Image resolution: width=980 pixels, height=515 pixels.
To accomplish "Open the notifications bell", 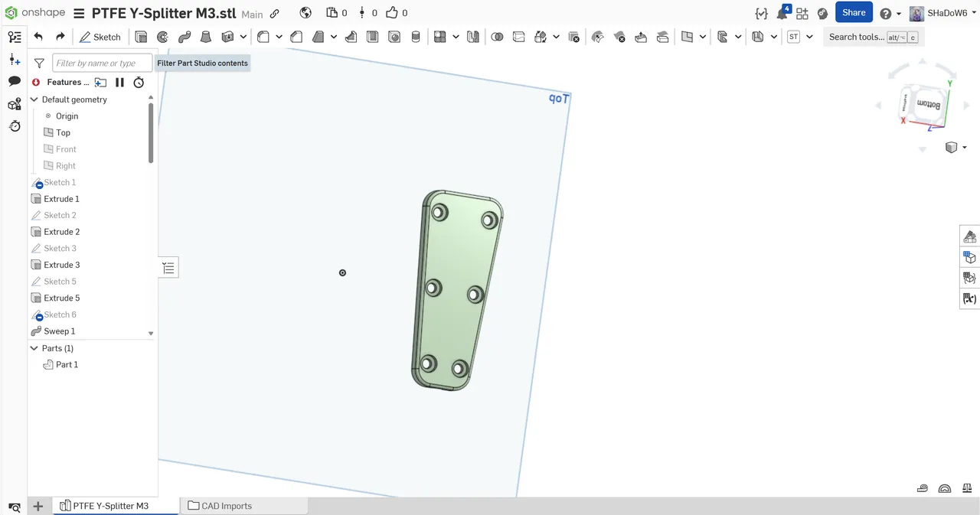I will tap(782, 12).
